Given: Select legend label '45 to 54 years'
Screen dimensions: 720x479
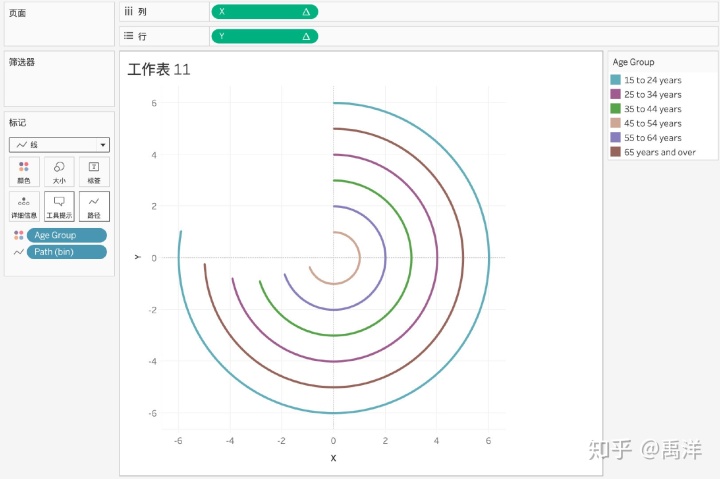Looking at the screenshot, I should point(652,123).
